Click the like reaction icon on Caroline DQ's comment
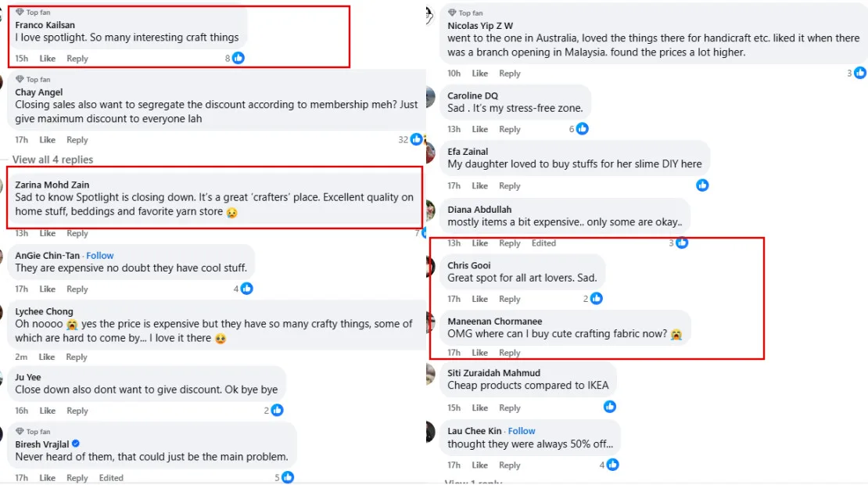 tap(582, 129)
